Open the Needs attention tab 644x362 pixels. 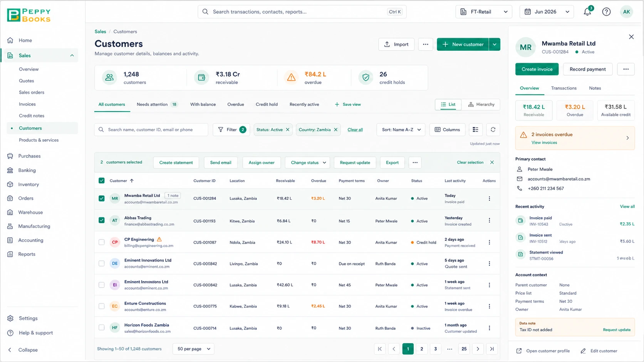[x=157, y=105]
